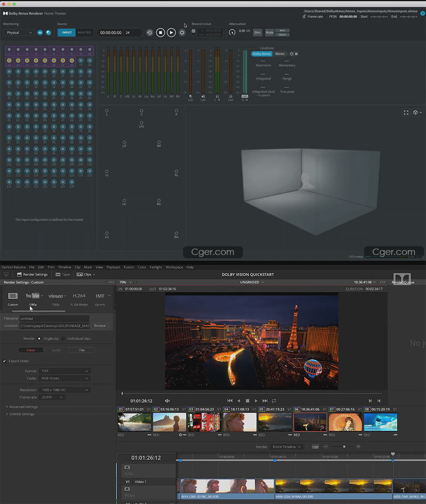Screen dimensions: 426x504
Task: Expand Advanced Settings section
Action: coord(21,407)
